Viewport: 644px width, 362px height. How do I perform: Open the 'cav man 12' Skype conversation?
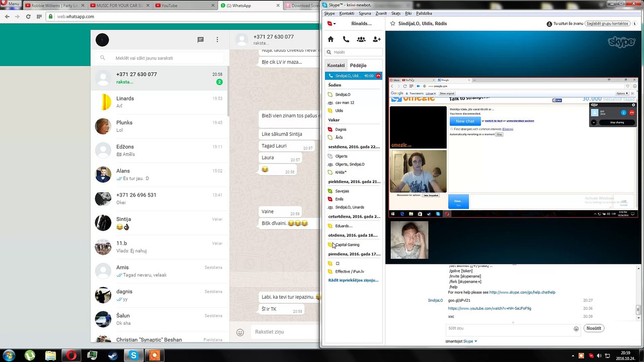[x=354, y=103]
